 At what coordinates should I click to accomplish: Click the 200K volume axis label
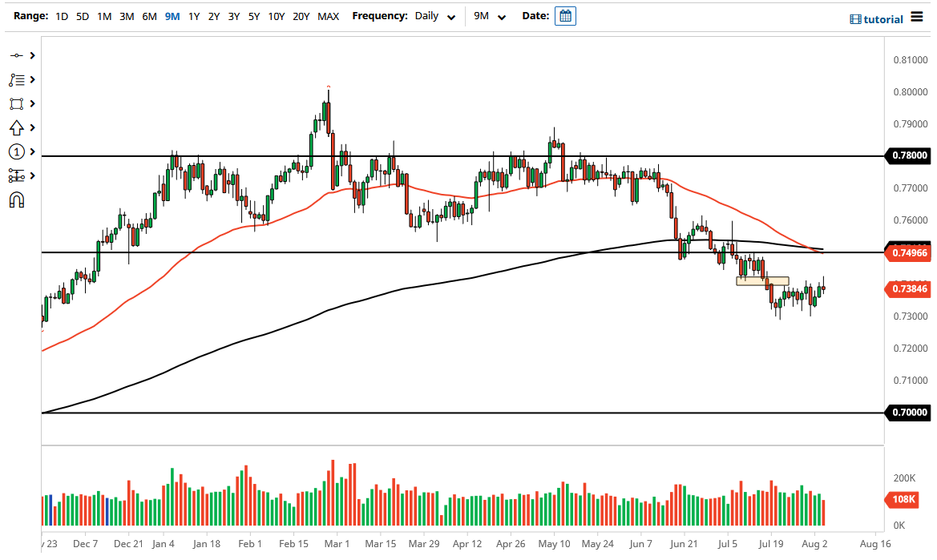click(904, 477)
